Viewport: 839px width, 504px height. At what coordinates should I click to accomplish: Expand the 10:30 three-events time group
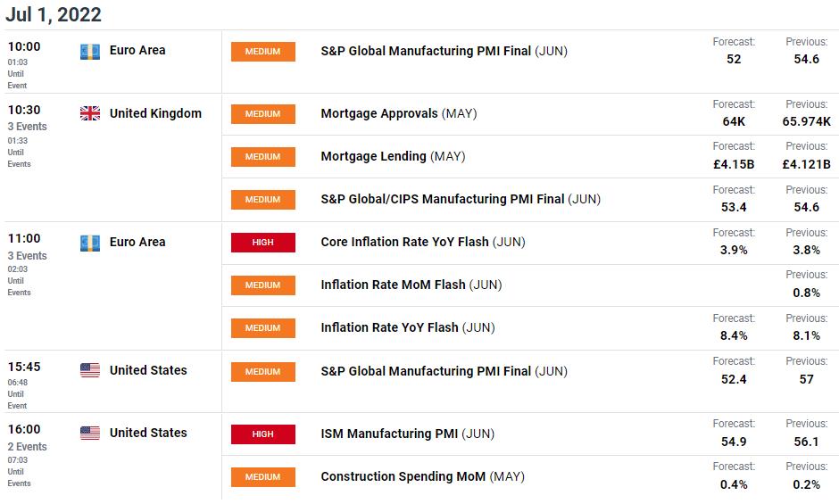click(27, 127)
